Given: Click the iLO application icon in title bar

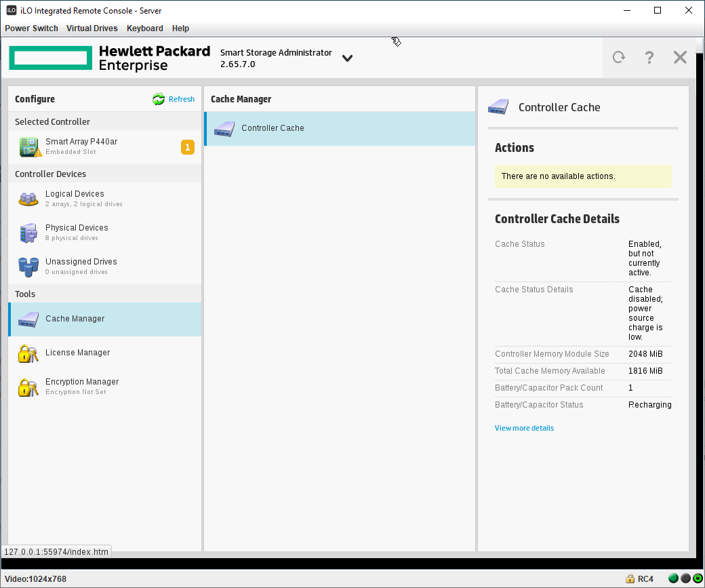Looking at the screenshot, I should pyautogui.click(x=12, y=10).
